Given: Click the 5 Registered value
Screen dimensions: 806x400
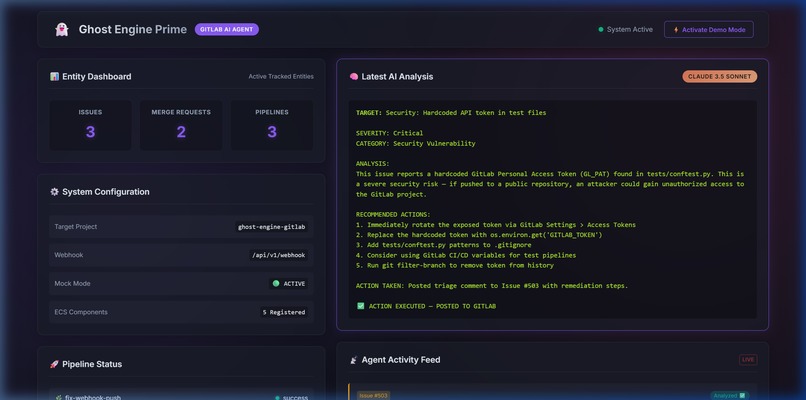Looking at the screenshot, I should click(284, 312).
